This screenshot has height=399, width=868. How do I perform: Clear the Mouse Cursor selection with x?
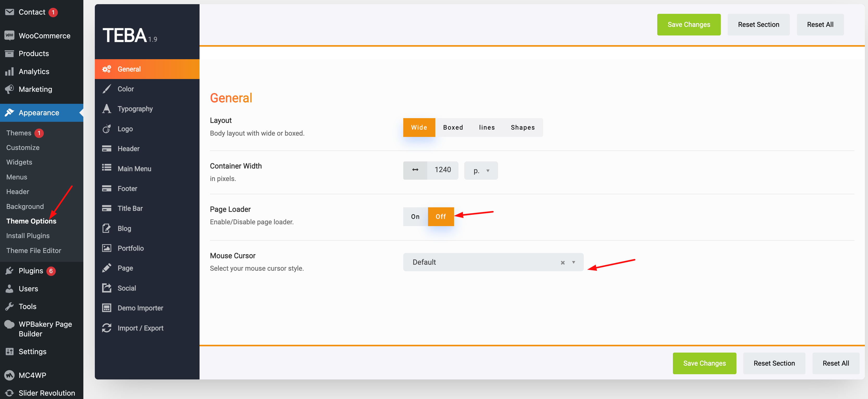tap(562, 262)
